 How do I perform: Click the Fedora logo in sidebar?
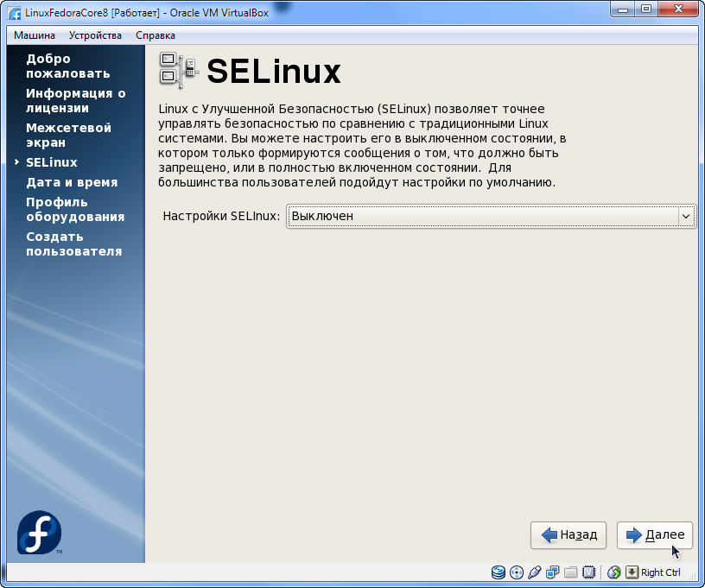(40, 533)
